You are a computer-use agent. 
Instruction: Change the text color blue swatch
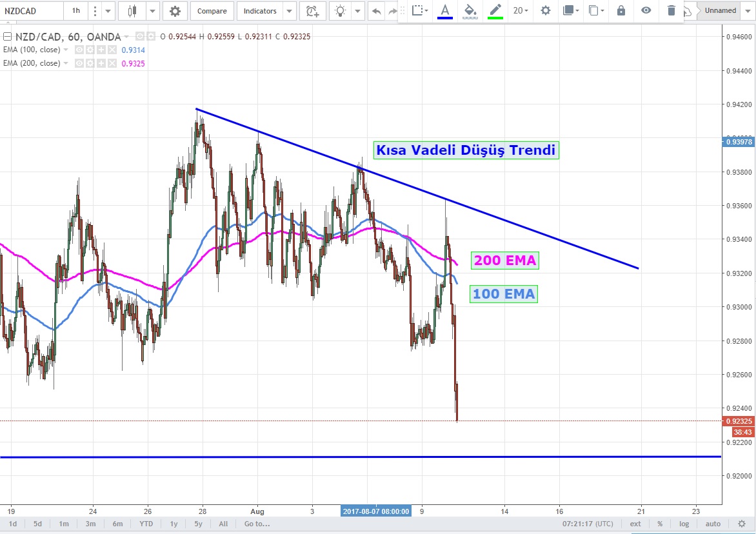click(x=444, y=11)
